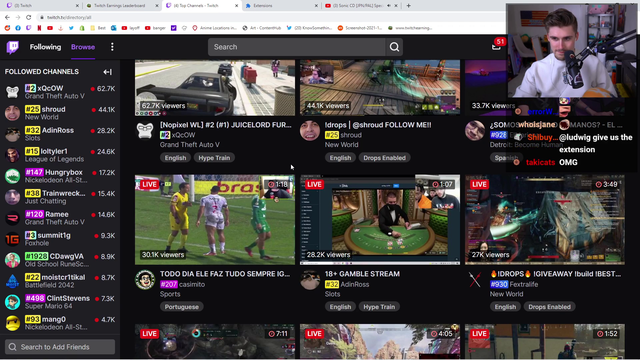Click Ramee avatar in sidebar
Image resolution: width=640 pixels, height=360 pixels.
pyautogui.click(x=12, y=218)
